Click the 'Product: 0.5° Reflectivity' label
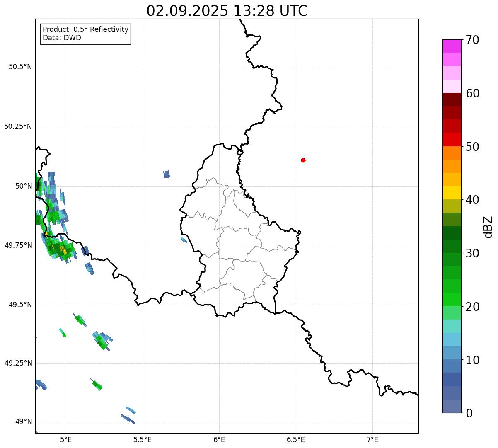The width and height of the screenshot is (498, 448). click(x=85, y=29)
